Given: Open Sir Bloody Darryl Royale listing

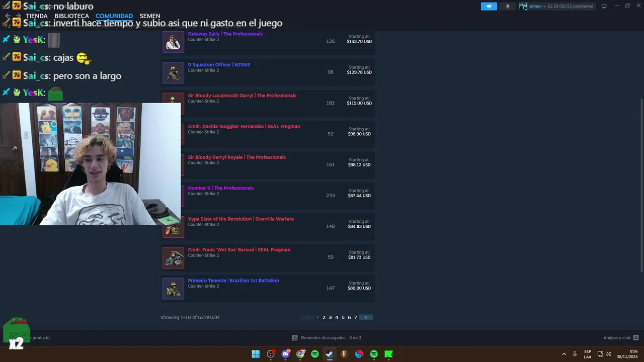Looking at the screenshot, I should point(236,157).
